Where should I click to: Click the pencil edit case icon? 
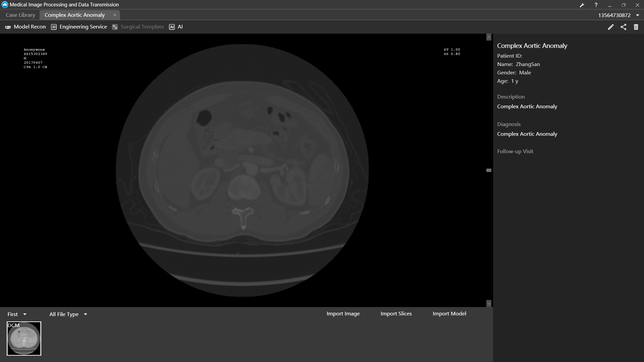[610, 27]
